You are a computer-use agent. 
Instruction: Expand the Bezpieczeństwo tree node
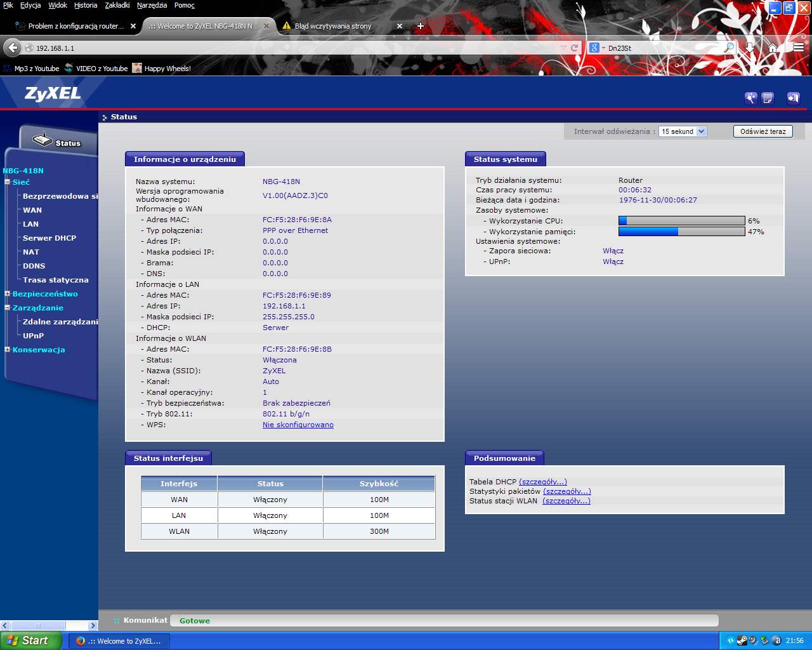pyautogui.click(x=7, y=294)
